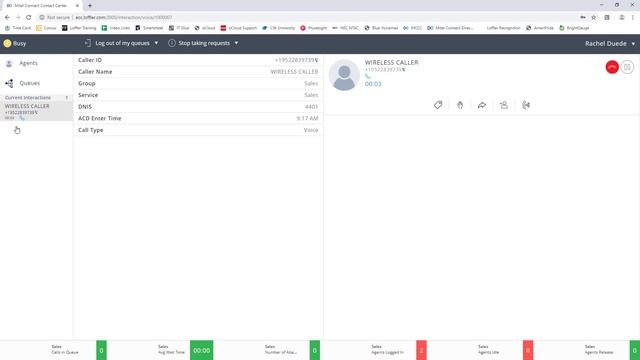Open the xCloud Support bookmark
Screen dimensions: 640x360
pyautogui.click(x=239, y=28)
